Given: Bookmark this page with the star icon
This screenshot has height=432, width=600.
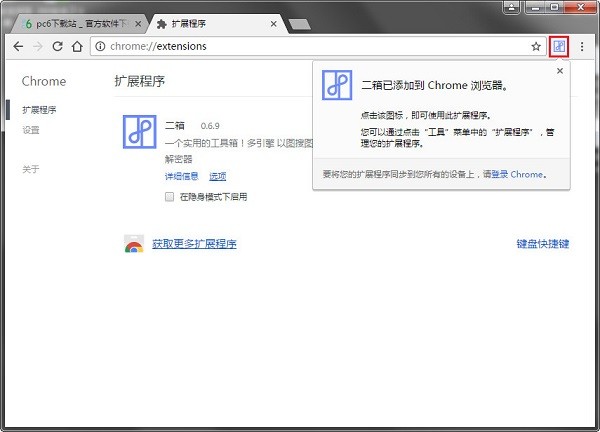Looking at the screenshot, I should click(x=536, y=46).
